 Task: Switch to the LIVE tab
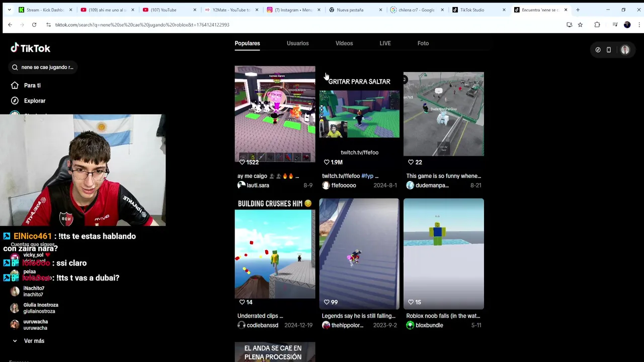pos(385,43)
